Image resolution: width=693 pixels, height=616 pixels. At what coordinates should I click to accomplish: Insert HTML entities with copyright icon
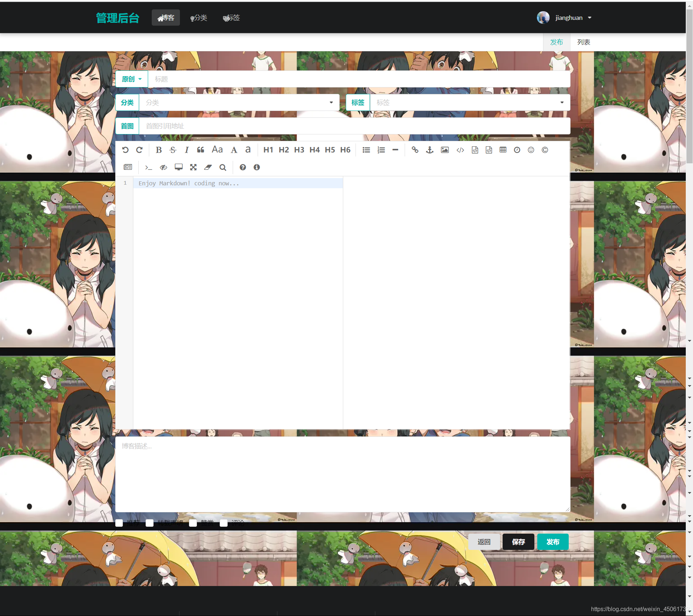tap(545, 150)
